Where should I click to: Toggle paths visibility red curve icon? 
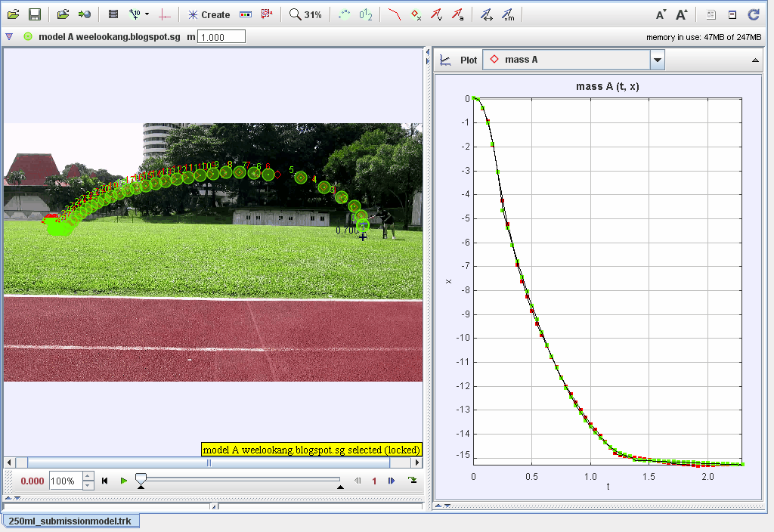[394, 15]
